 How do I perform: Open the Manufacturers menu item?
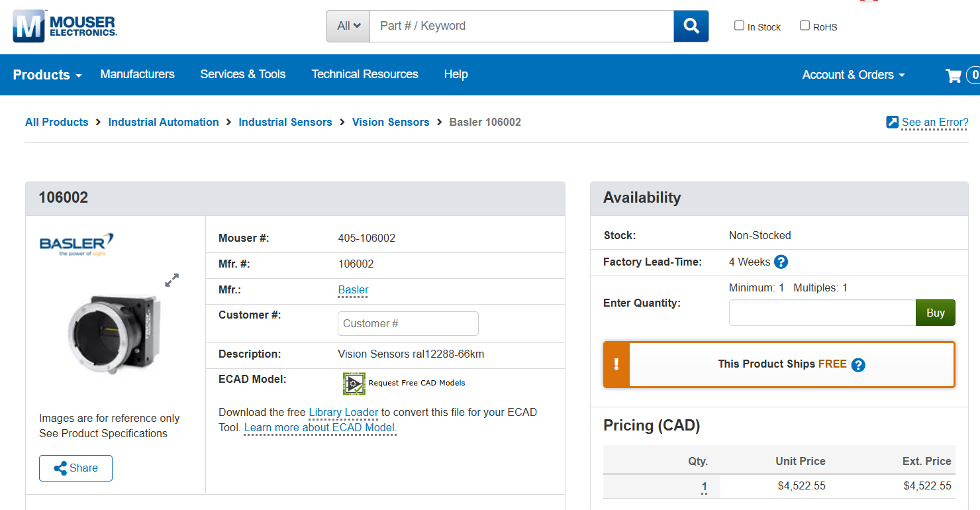coord(137,74)
